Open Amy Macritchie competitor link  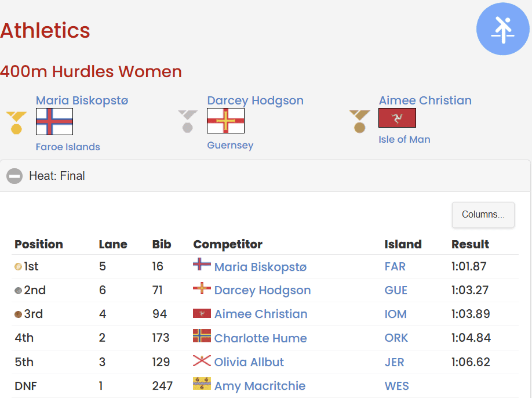260,386
